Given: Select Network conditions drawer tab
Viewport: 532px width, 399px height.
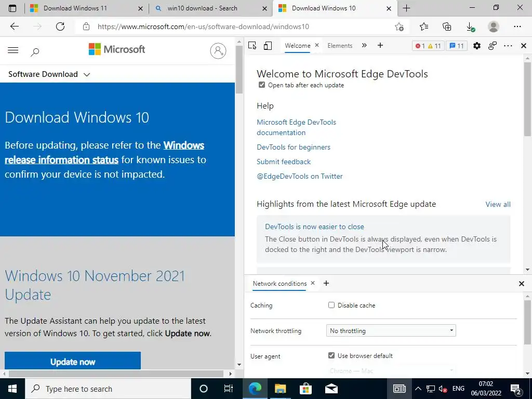Looking at the screenshot, I should [280, 283].
